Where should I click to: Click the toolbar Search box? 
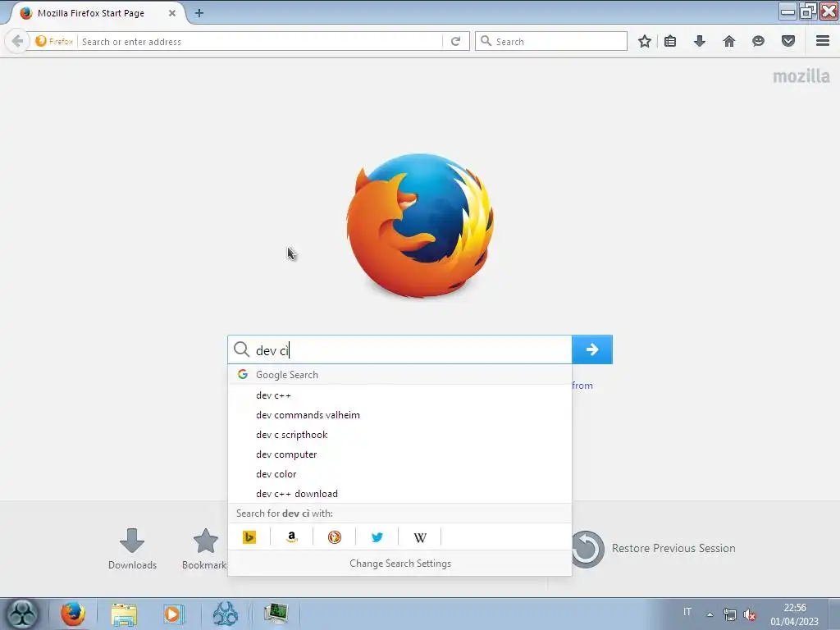click(x=550, y=41)
